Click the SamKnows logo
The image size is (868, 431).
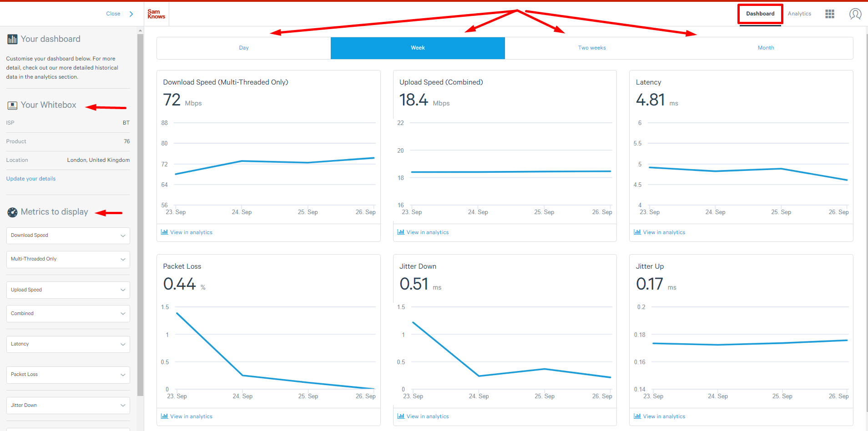(x=156, y=14)
